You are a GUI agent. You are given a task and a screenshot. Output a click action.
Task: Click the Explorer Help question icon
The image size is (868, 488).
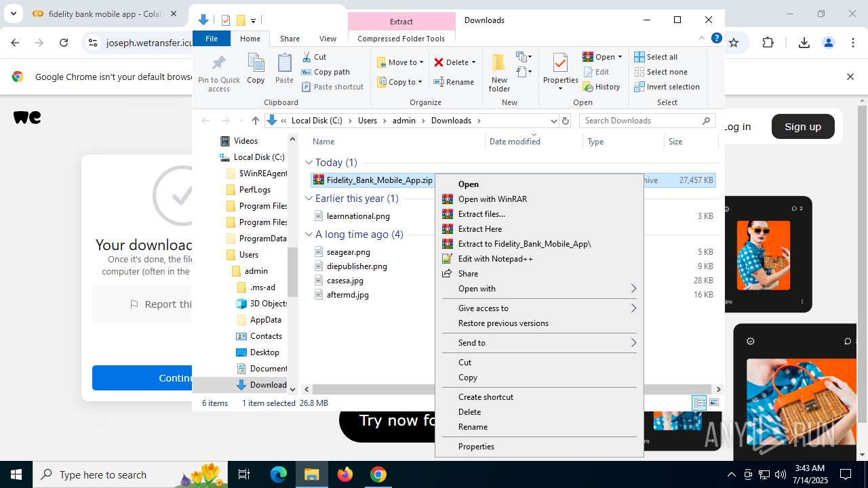point(716,39)
